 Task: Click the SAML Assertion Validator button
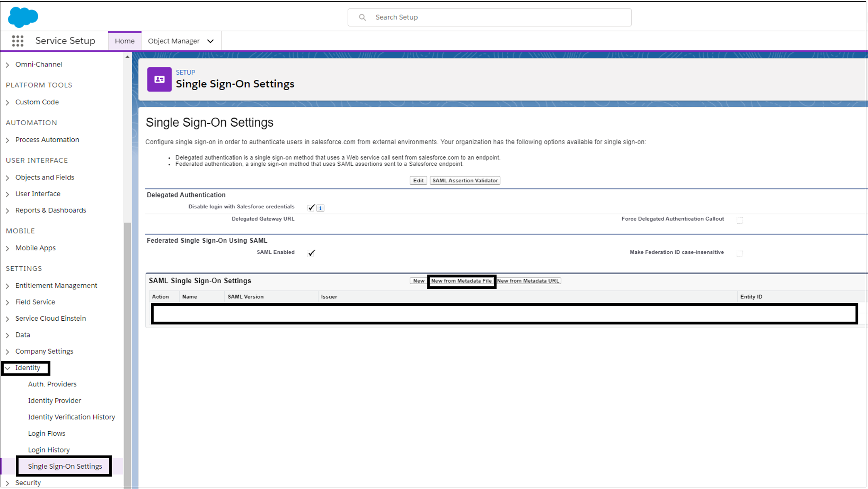click(465, 180)
